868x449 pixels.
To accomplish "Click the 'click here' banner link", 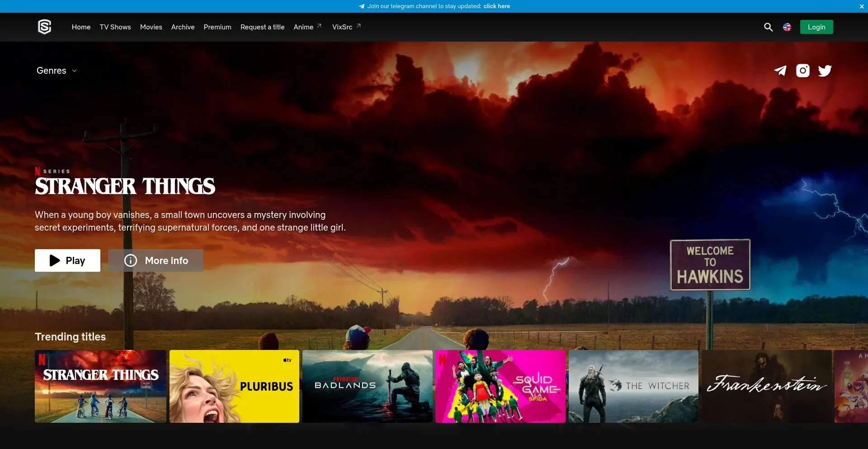I will [x=496, y=6].
